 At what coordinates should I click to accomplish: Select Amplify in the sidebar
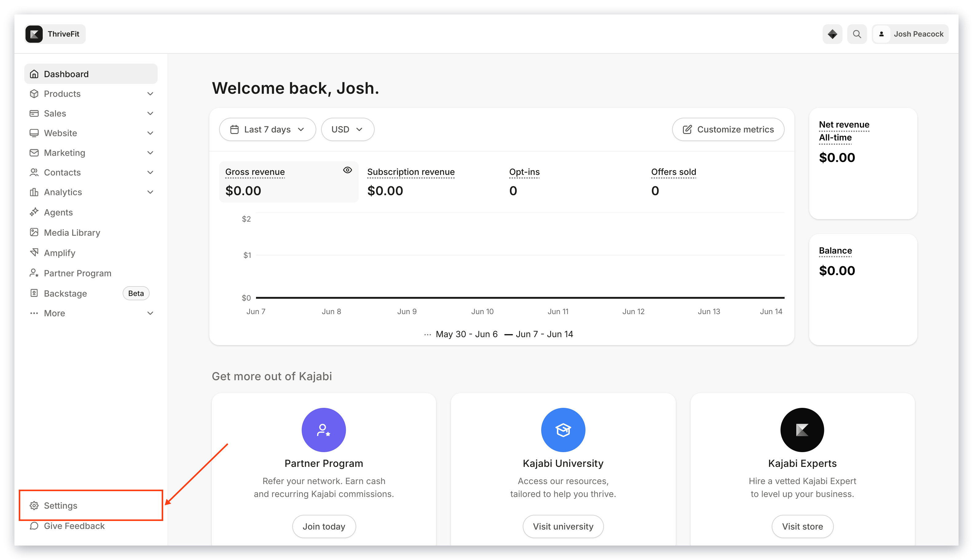(91, 253)
